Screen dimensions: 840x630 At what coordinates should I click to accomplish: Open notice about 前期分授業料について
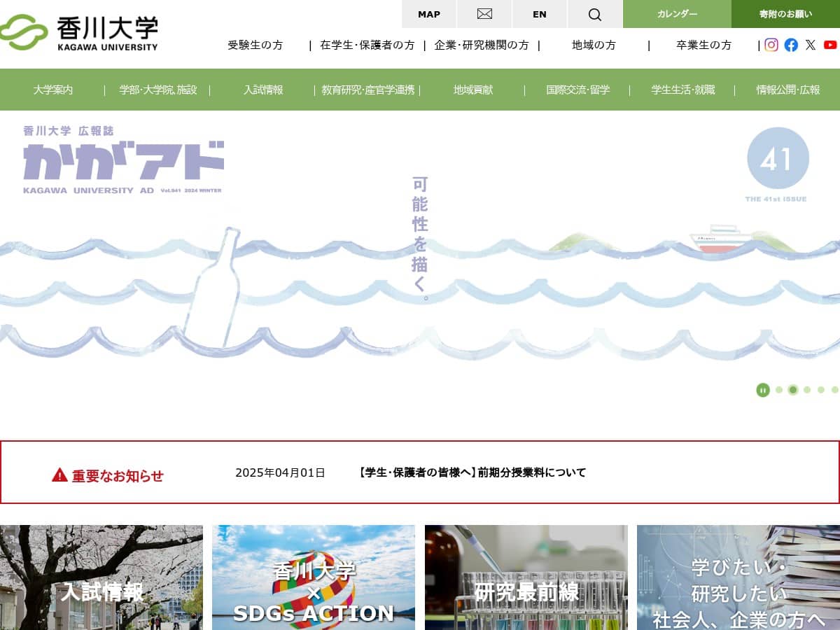472,472
